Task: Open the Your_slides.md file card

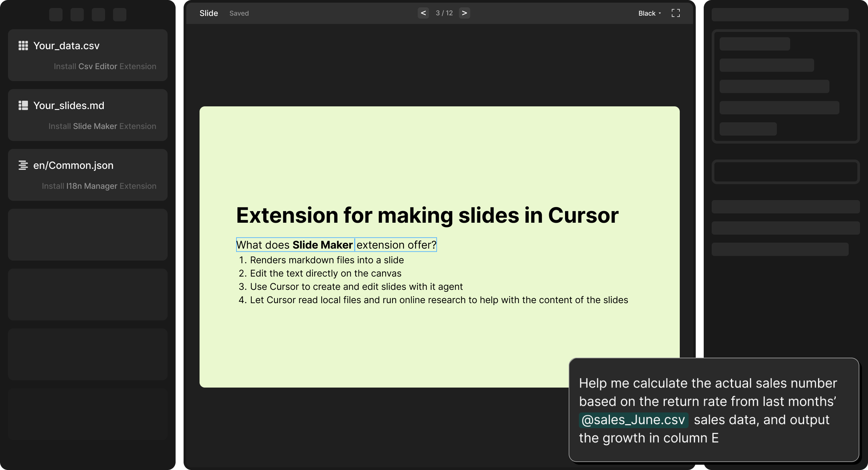Action: coord(87,115)
